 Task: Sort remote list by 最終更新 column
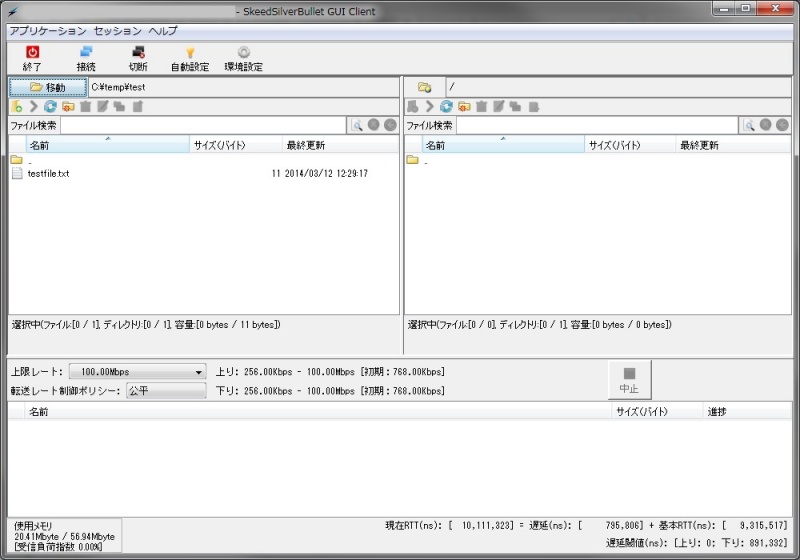[x=733, y=145]
